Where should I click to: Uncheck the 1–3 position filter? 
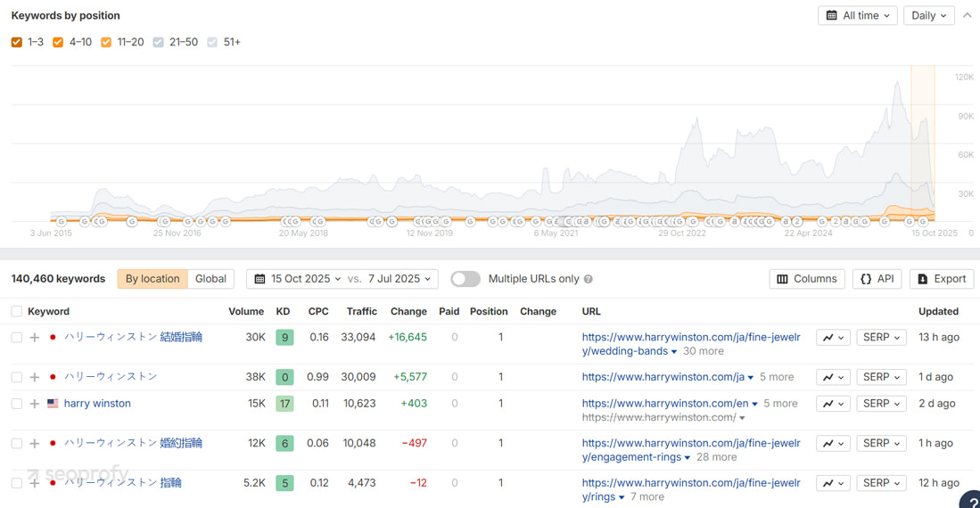click(x=17, y=42)
